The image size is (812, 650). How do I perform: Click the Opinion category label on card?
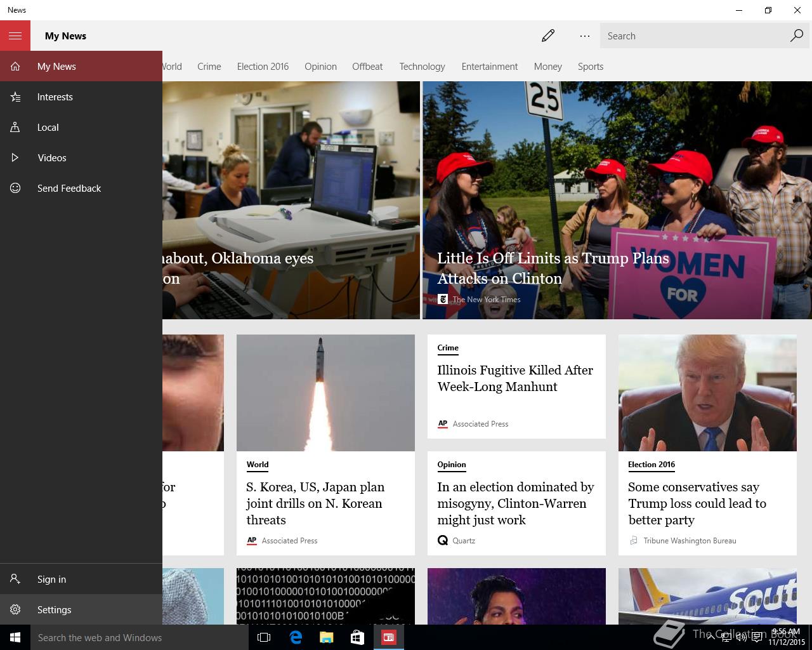point(452,465)
